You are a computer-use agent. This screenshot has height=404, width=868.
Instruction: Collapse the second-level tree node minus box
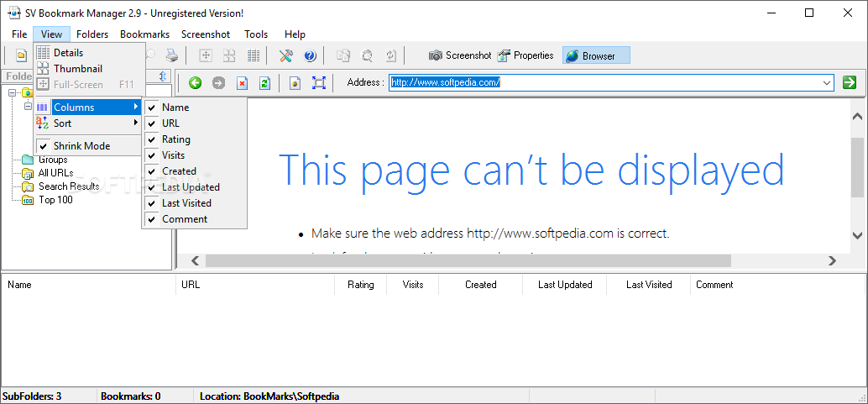click(x=28, y=107)
